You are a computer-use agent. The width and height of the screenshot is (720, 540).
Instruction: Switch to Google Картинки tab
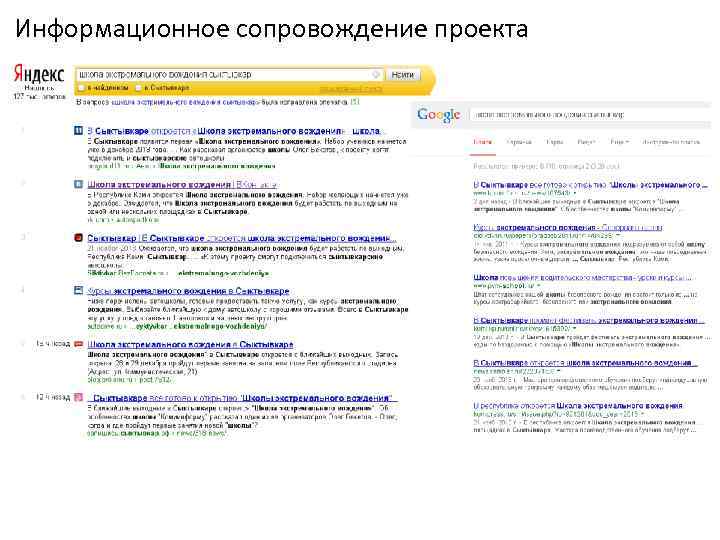[519, 142]
